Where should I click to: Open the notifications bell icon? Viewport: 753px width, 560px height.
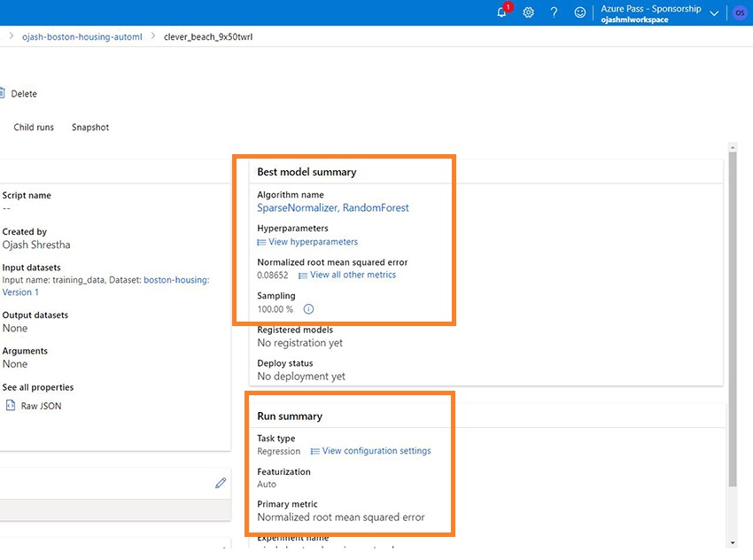(502, 12)
